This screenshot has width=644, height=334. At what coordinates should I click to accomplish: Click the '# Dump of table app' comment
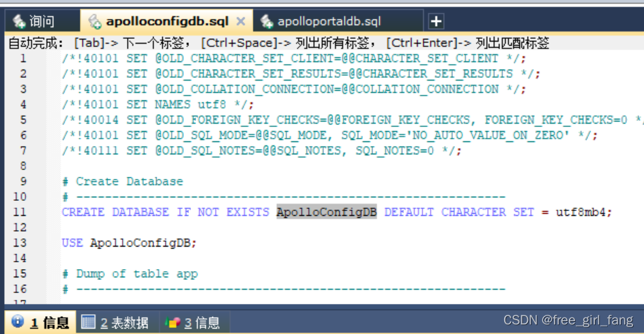[130, 274]
